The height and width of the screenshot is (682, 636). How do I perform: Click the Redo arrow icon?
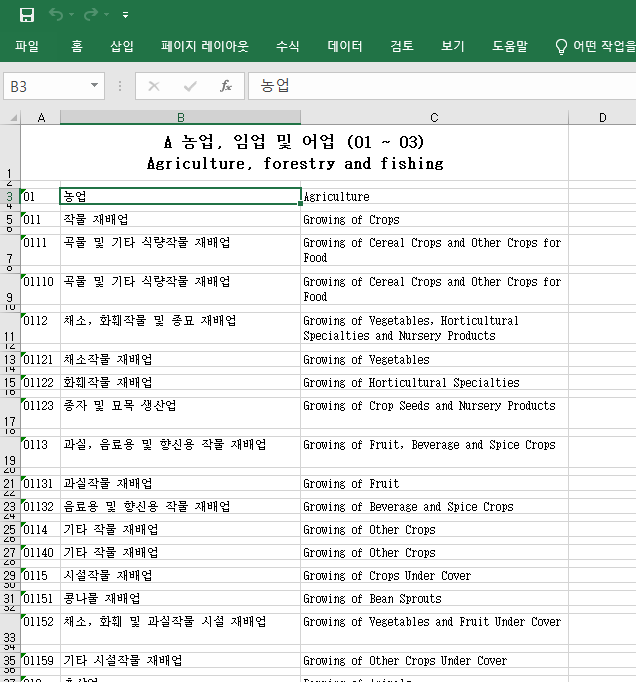tap(90, 15)
